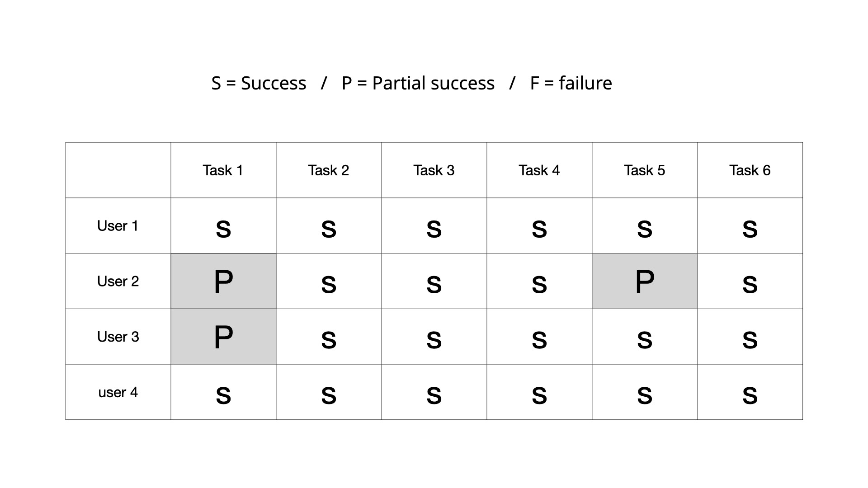Click the user 4 row label
Screen dimensions: 868x488
click(118, 392)
